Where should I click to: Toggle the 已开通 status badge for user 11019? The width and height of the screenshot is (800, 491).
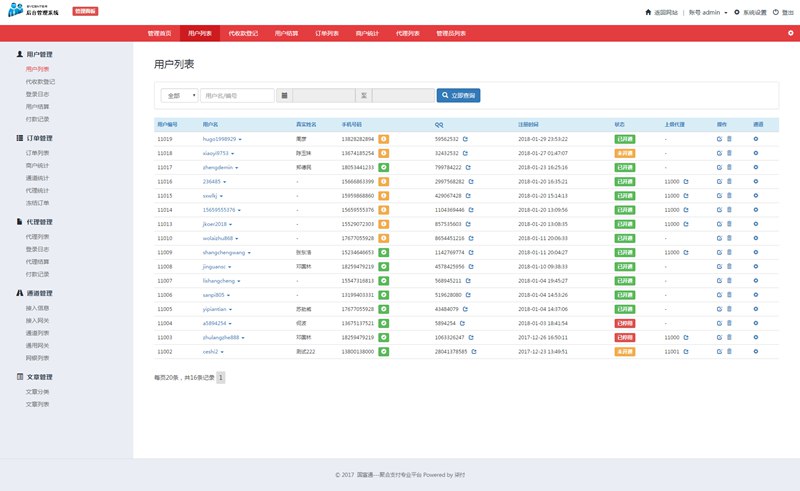click(623, 139)
